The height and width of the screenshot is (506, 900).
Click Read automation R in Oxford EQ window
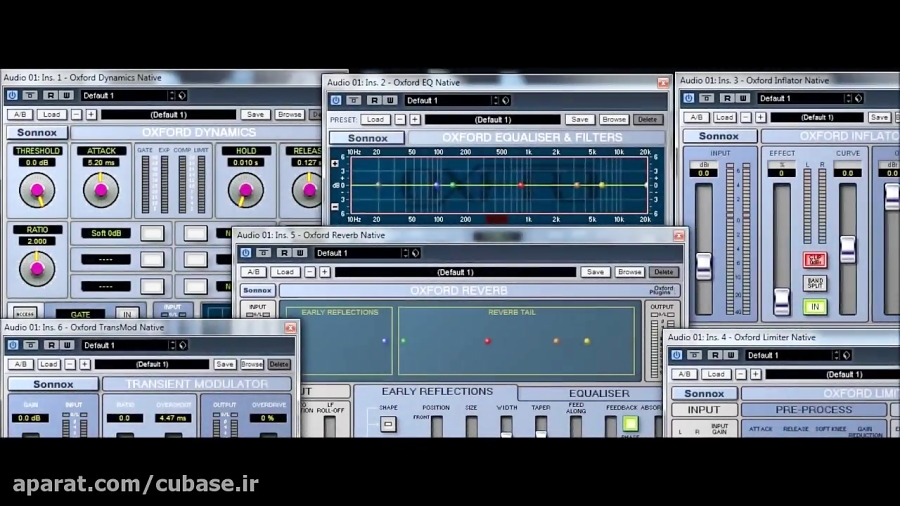click(374, 100)
